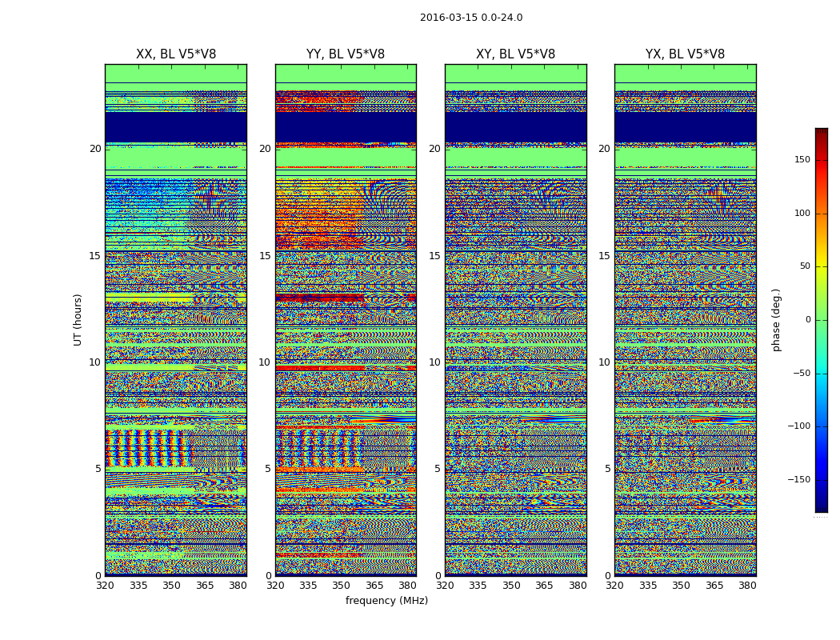840x640 pixels.
Task: Select the 'XY, BL V5*V8' panel title
Action: coord(515,54)
